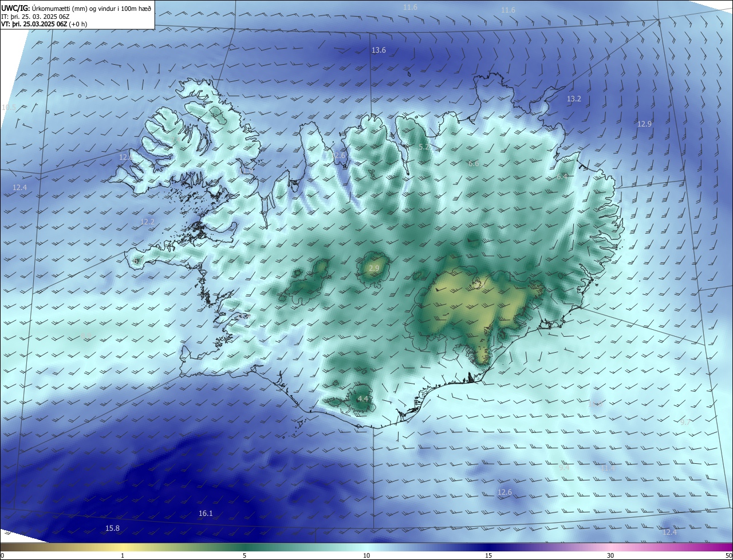
Task: Click the 1 tick on the color scale
Action: tap(123, 555)
